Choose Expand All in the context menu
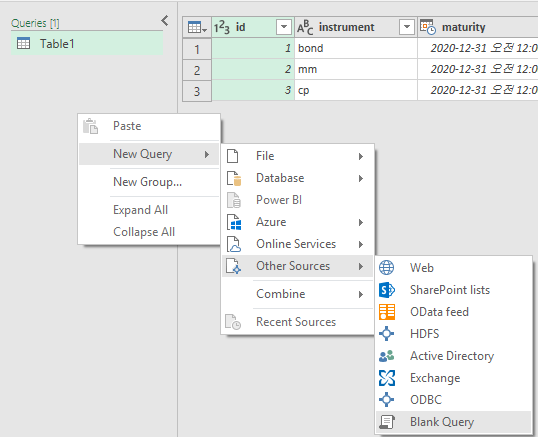This screenshot has height=437, width=538. (x=149, y=210)
